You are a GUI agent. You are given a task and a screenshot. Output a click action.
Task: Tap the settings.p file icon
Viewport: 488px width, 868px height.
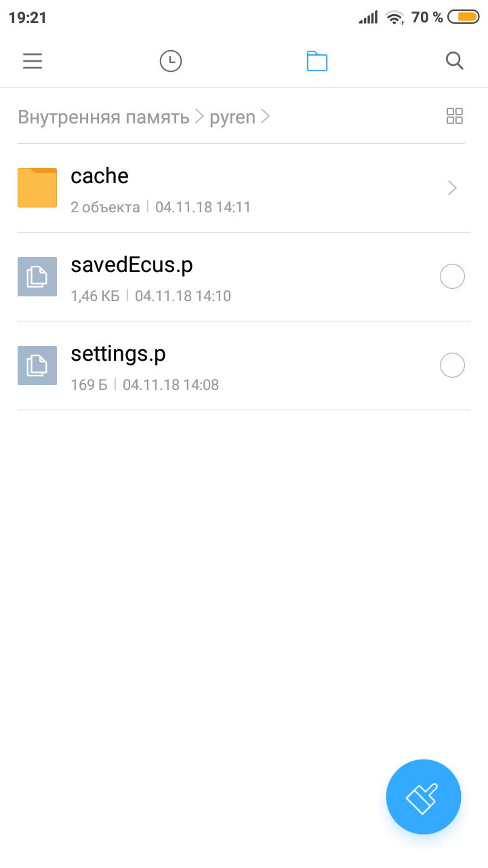(x=37, y=366)
